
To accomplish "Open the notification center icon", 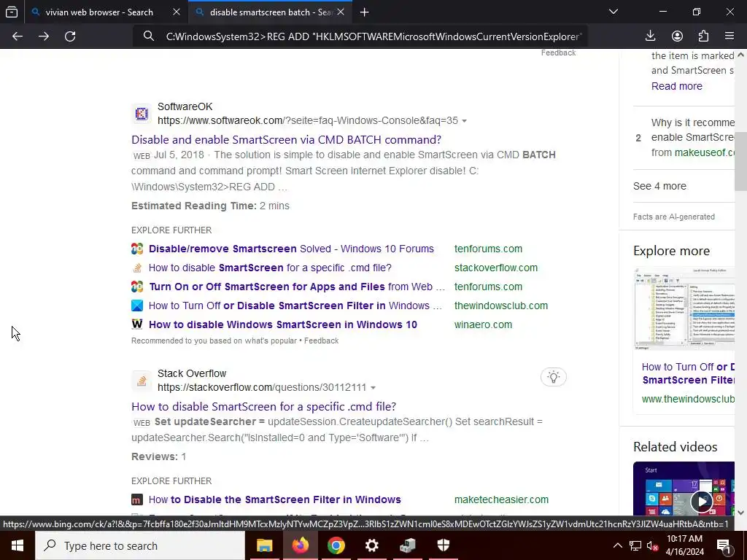I will 724,545.
